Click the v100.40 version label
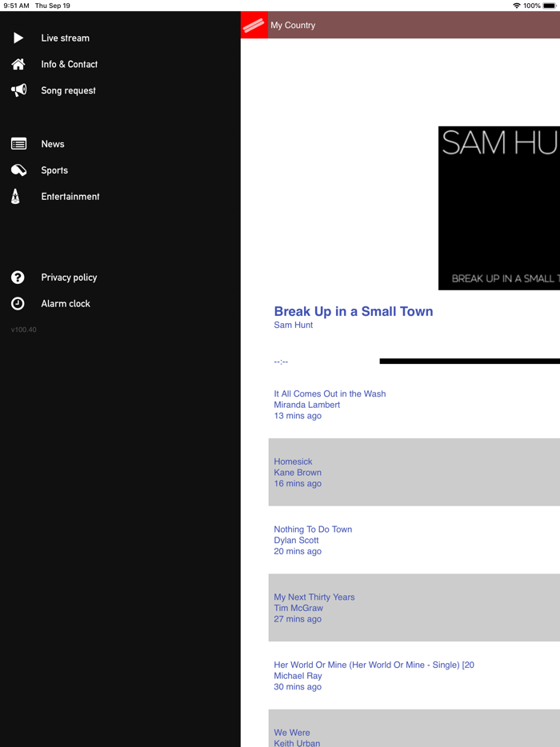This screenshot has width=560, height=747. 23,330
